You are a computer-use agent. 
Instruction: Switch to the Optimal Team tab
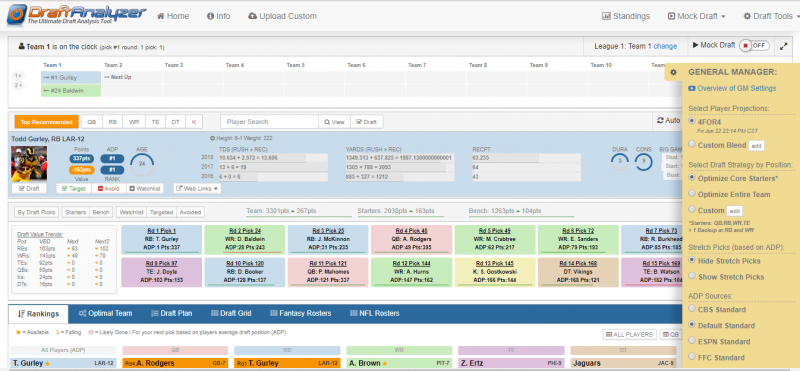pyautogui.click(x=105, y=313)
